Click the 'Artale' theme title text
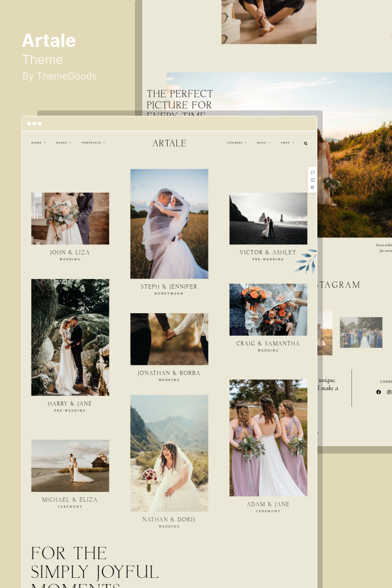The height and width of the screenshot is (588, 392). coord(49,41)
